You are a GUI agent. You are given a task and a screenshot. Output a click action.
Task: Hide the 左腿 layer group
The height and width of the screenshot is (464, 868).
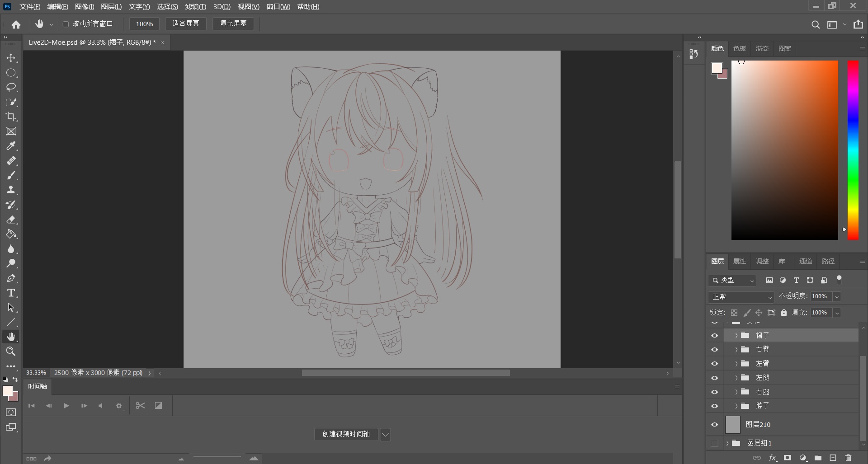[x=714, y=378]
